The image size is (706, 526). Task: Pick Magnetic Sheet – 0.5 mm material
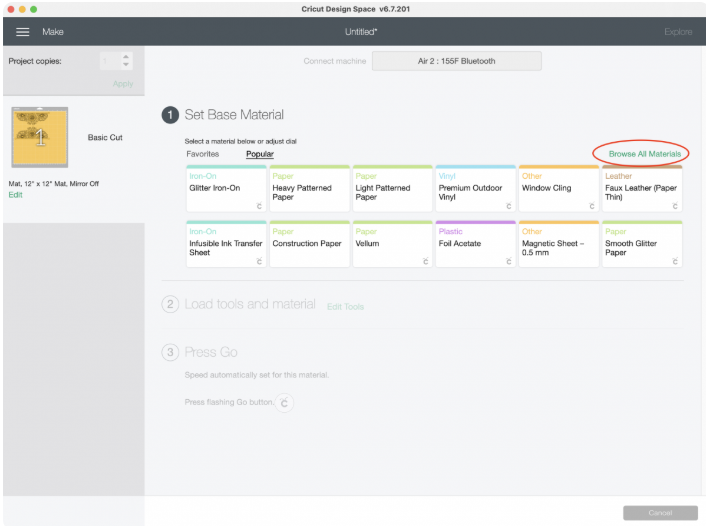pyautogui.click(x=559, y=244)
